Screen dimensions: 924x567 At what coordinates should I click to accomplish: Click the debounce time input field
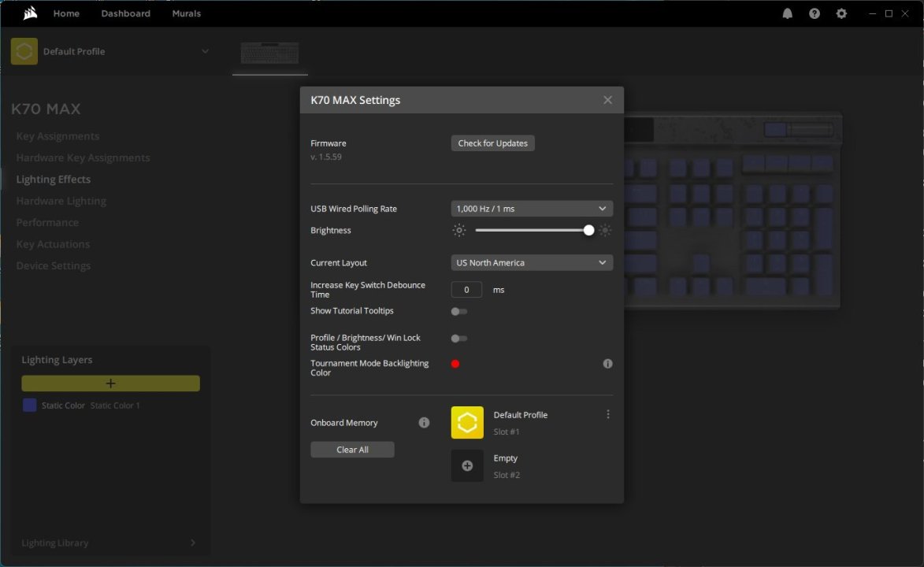467,290
